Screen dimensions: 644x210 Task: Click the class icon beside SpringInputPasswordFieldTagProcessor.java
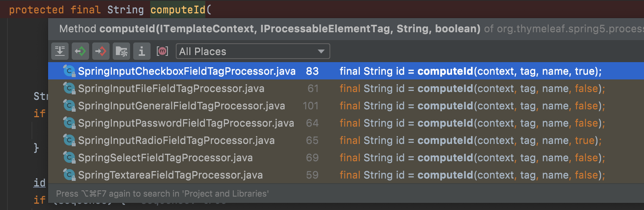pos(69,123)
